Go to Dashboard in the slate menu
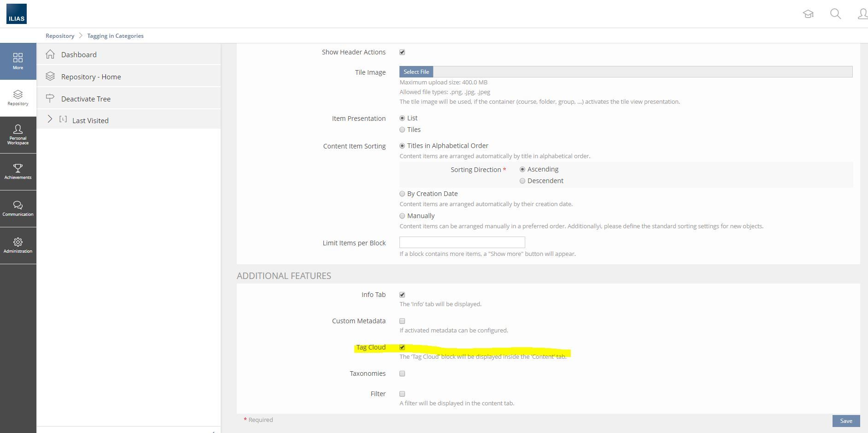This screenshot has width=868, height=433. (x=79, y=54)
